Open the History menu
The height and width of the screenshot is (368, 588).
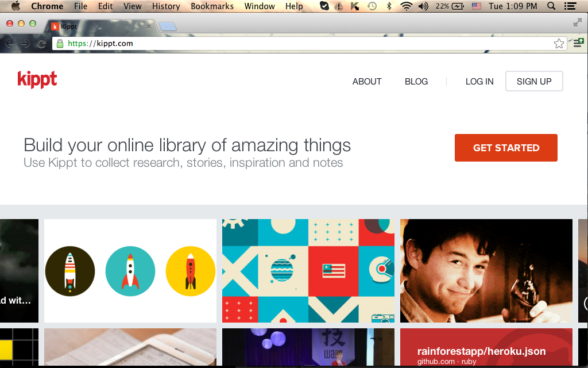pos(166,6)
